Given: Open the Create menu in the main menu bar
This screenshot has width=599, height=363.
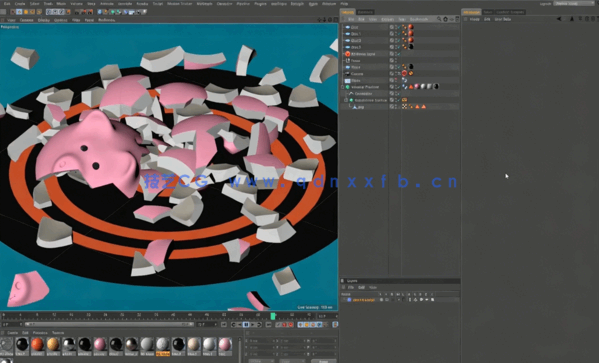Looking at the screenshot, I should click(x=19, y=3).
